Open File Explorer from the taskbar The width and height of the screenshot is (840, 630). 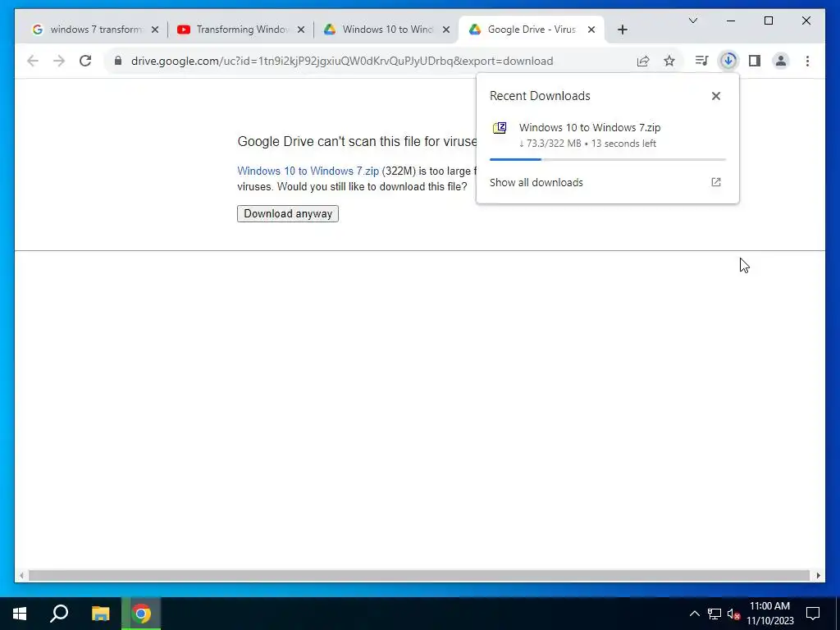100,614
